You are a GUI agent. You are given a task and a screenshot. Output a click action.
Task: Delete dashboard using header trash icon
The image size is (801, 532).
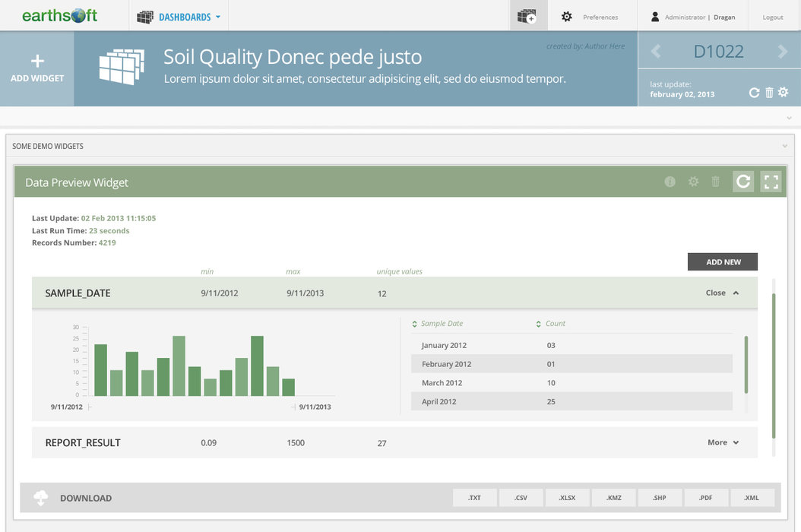[768, 93]
